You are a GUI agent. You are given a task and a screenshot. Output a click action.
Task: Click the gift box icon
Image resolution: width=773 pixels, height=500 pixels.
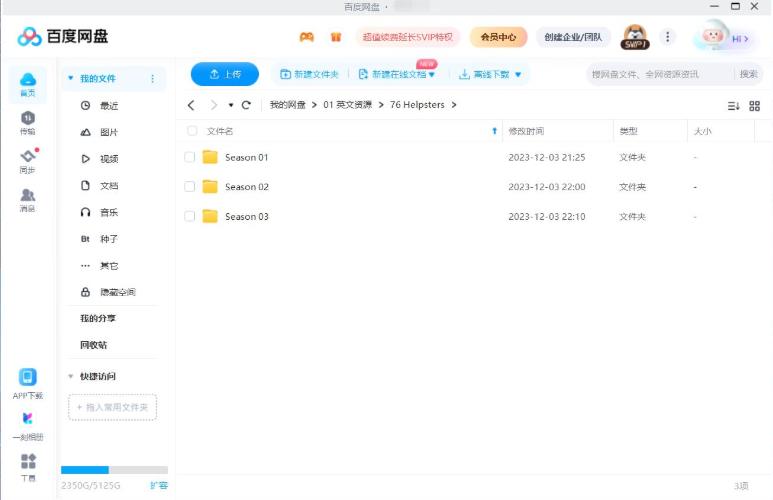pyautogui.click(x=336, y=37)
